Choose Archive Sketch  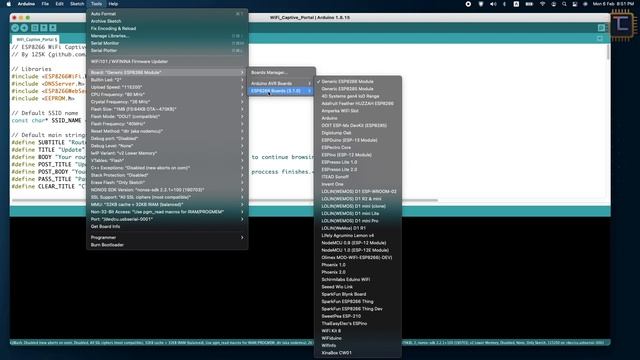[167, 21]
